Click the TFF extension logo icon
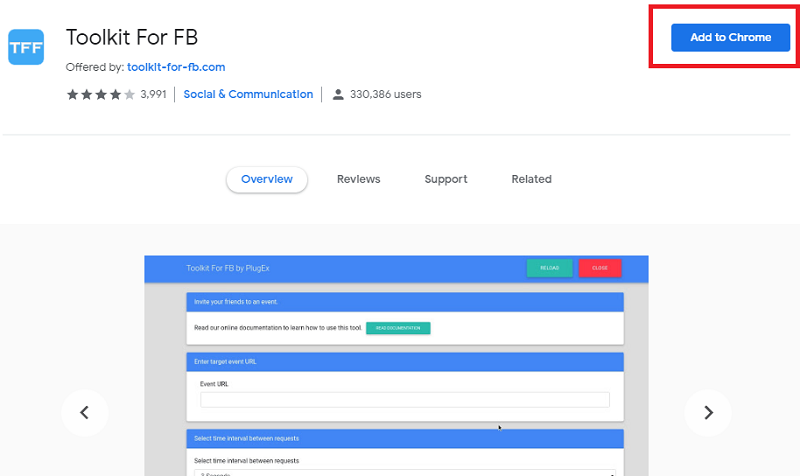Screen dimensions: 800x476 click(x=26, y=47)
